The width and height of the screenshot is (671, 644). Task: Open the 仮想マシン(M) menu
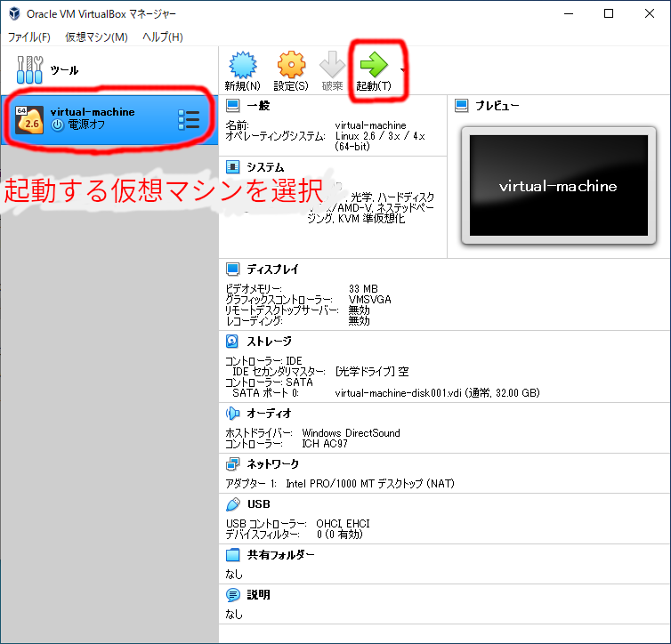click(x=96, y=37)
